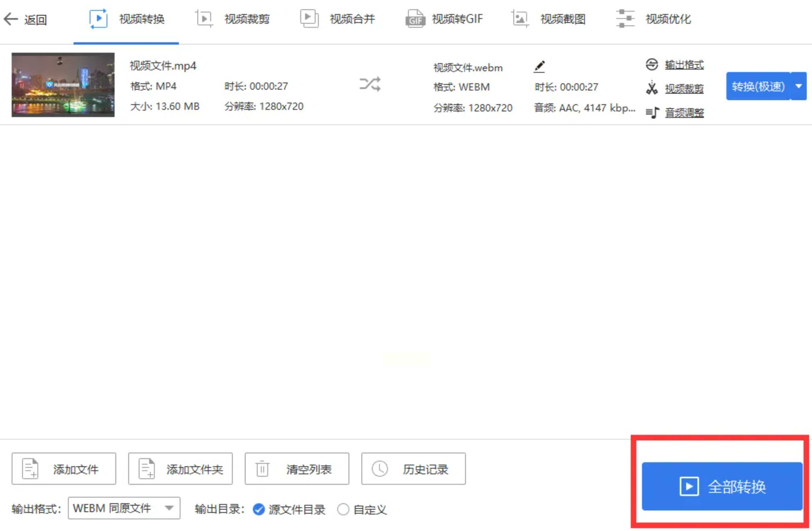The height and width of the screenshot is (531, 812).
Task: Click the audio adjust music note icon
Action: click(x=652, y=113)
